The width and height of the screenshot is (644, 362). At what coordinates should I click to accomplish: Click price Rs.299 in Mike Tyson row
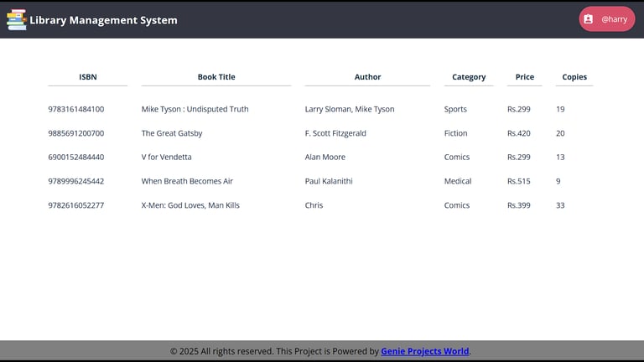pos(519,109)
